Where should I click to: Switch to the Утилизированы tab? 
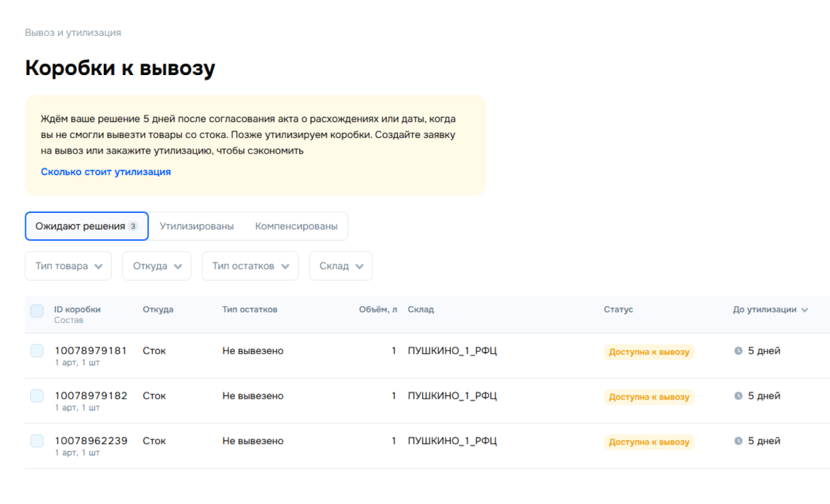197,226
